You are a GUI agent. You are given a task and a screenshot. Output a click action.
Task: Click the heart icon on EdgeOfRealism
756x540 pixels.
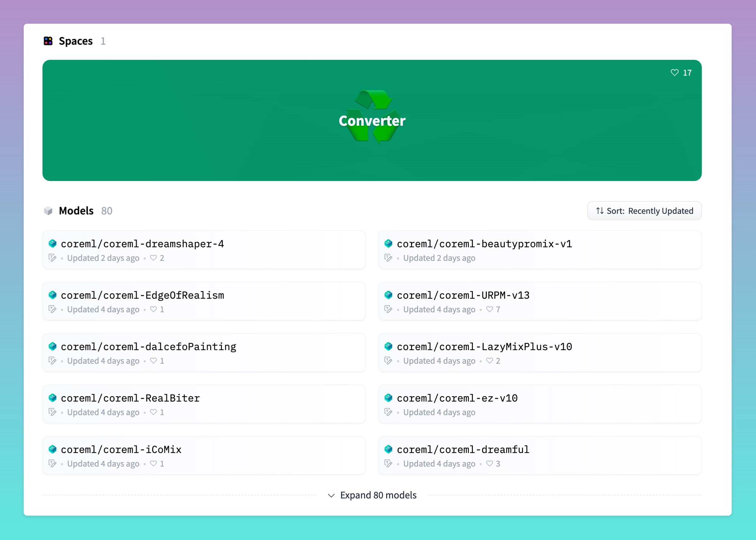coord(153,309)
